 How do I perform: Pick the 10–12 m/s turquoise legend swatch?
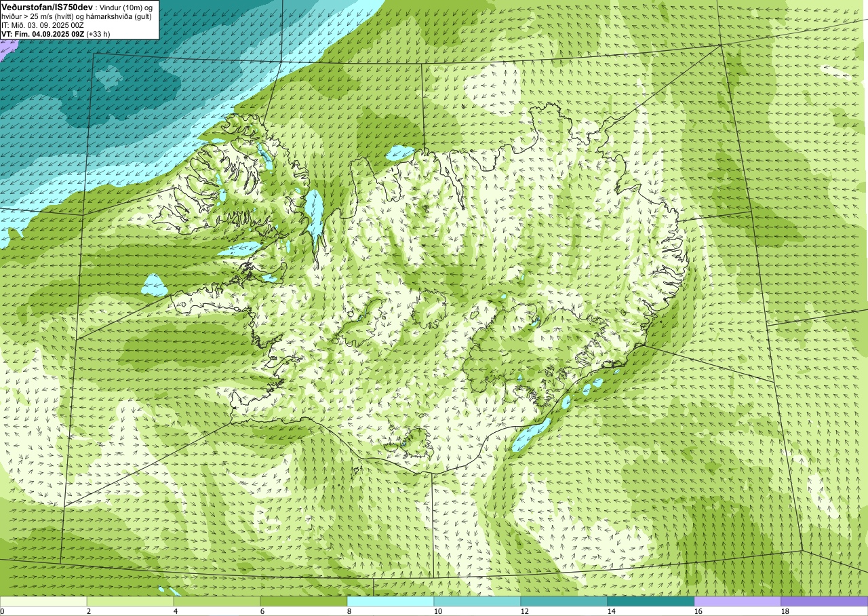477,601
